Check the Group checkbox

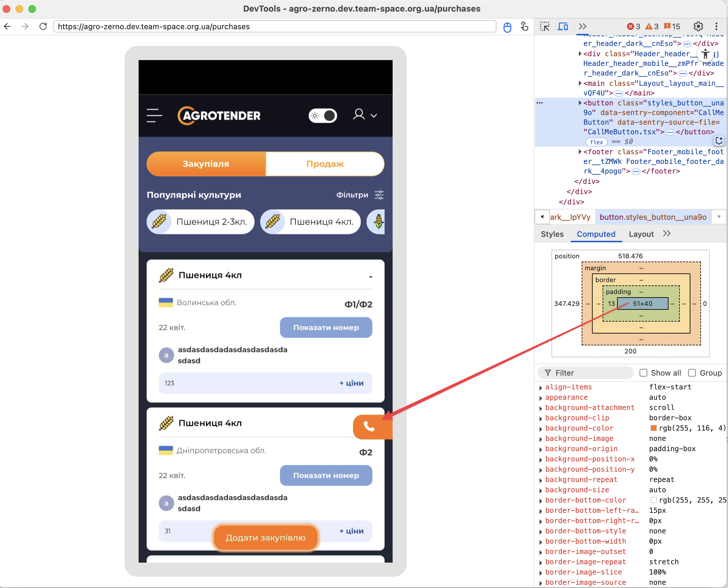click(x=692, y=373)
